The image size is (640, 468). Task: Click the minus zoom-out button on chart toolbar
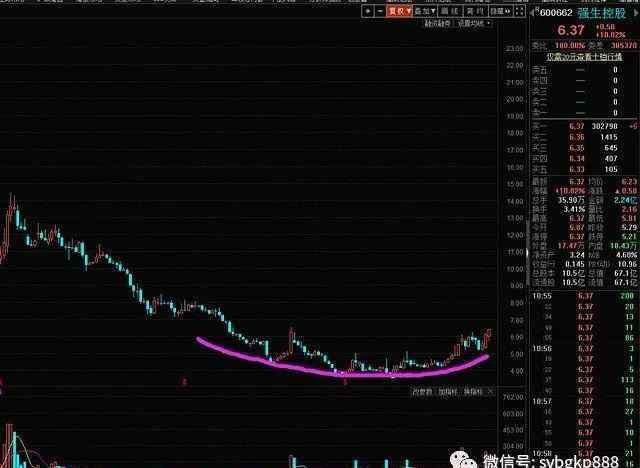coord(379,11)
